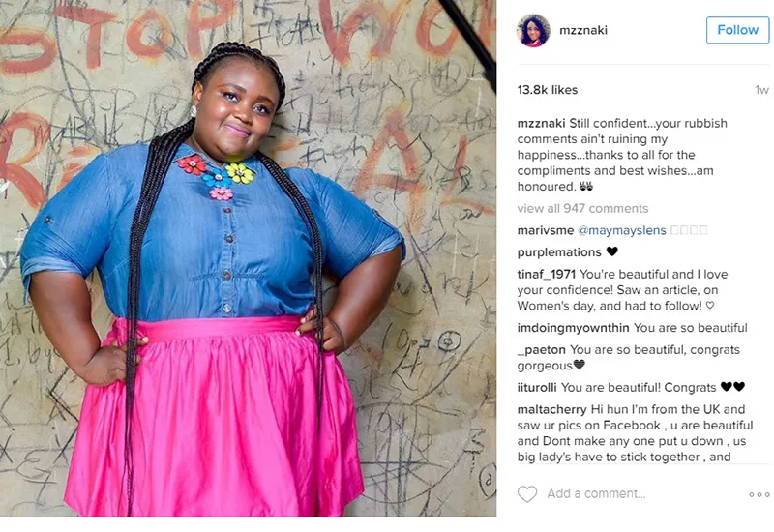Click the heart like icon
Image resolution: width=774 pixels, height=532 pixels.
coord(526,494)
